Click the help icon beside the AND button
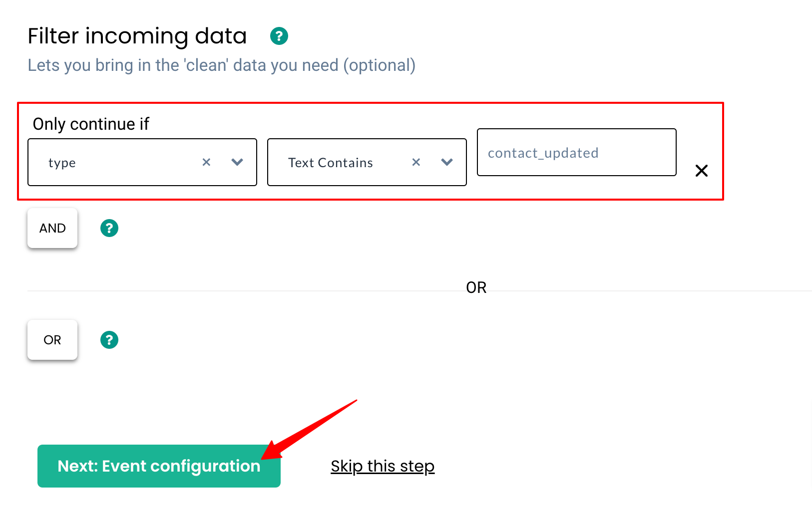This screenshot has width=812, height=507. pos(109,228)
